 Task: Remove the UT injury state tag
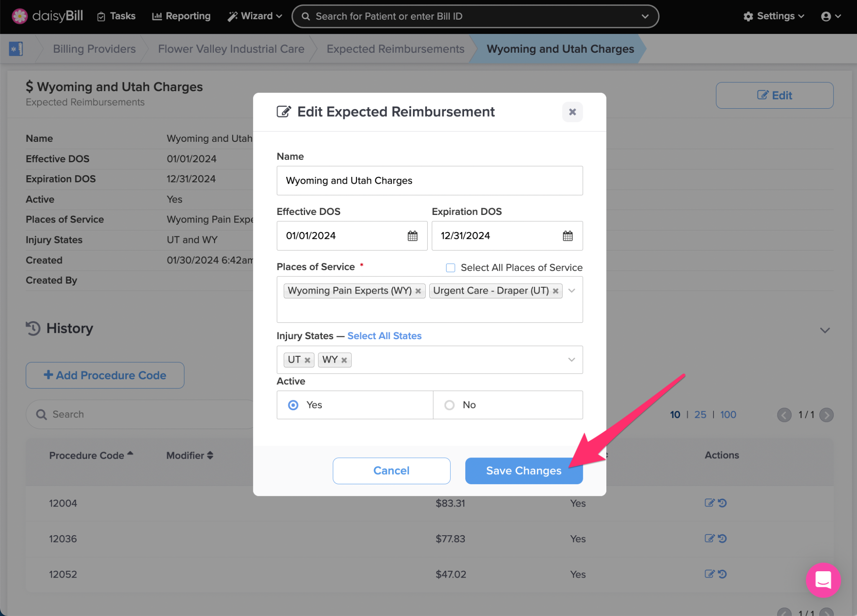[307, 360]
